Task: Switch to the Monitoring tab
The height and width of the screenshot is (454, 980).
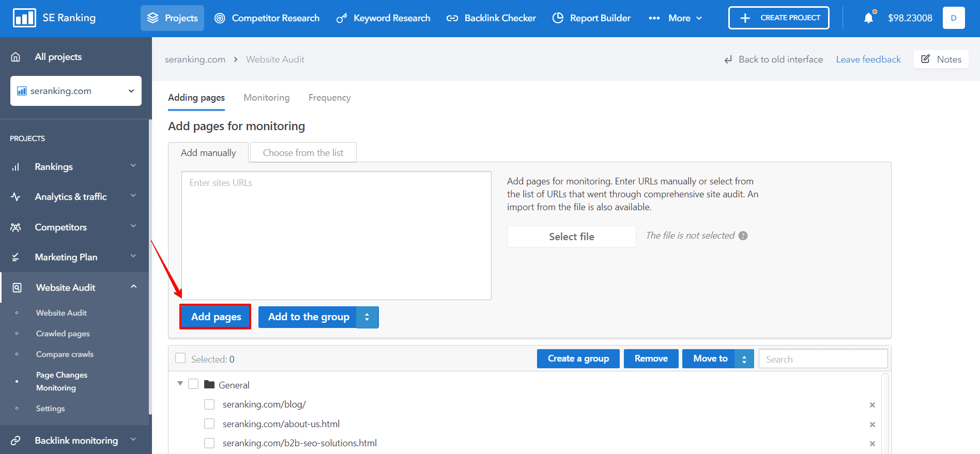Action: [267, 98]
